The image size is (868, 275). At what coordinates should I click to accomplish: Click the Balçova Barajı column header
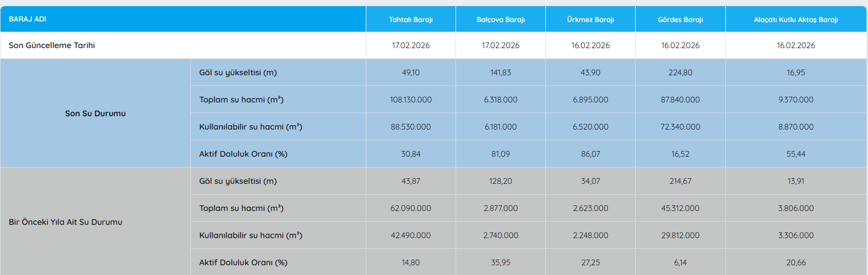click(x=500, y=19)
